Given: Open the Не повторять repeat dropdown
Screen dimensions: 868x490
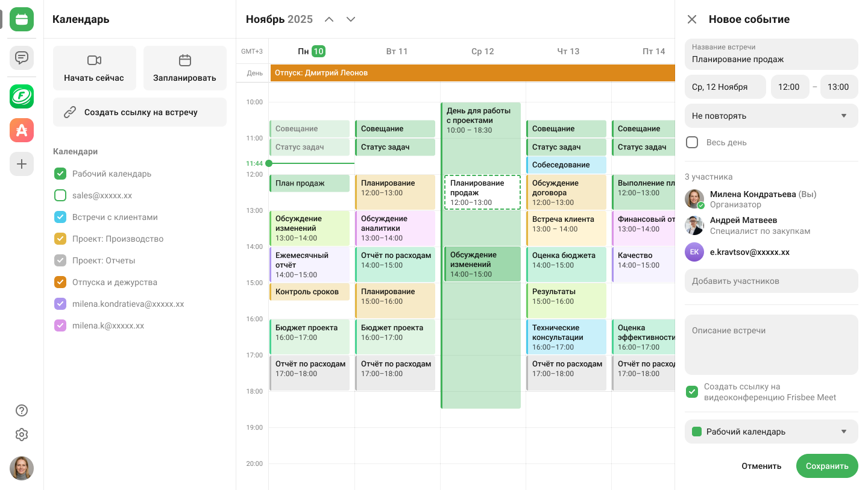Looking at the screenshot, I should pos(772,116).
